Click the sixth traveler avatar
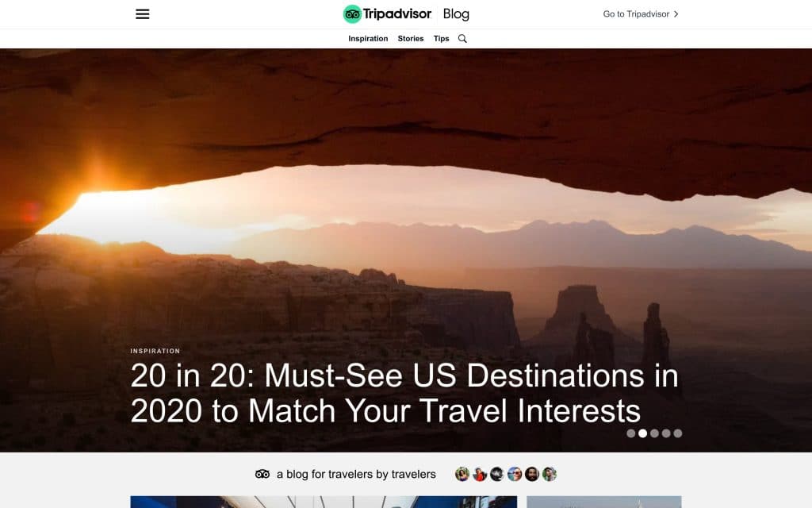This screenshot has height=508, width=812. 550,474
